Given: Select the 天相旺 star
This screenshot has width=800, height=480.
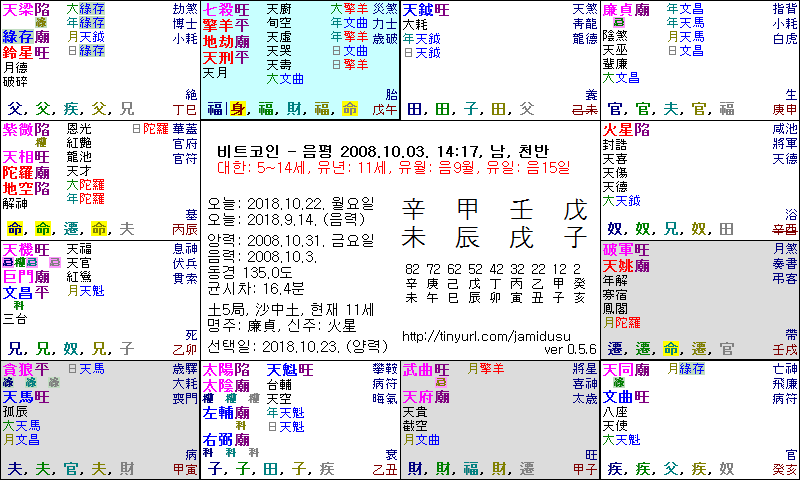Looking at the screenshot, I should (x=26, y=157).
